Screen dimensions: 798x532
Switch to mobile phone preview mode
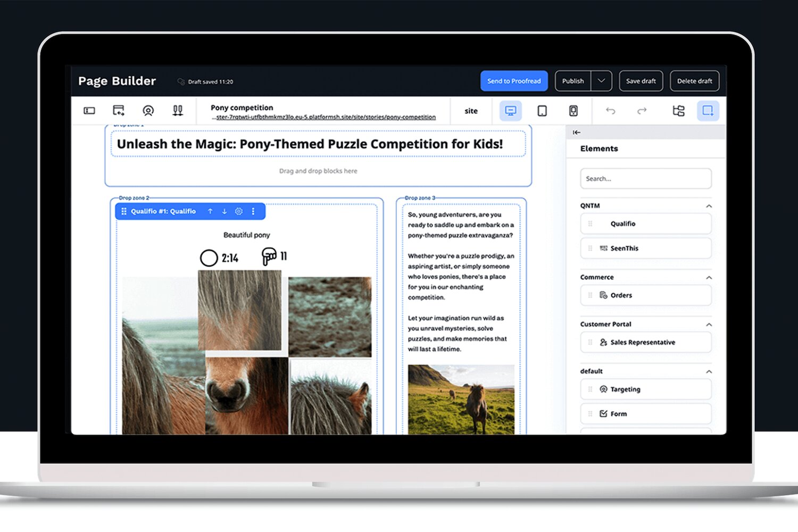573,111
